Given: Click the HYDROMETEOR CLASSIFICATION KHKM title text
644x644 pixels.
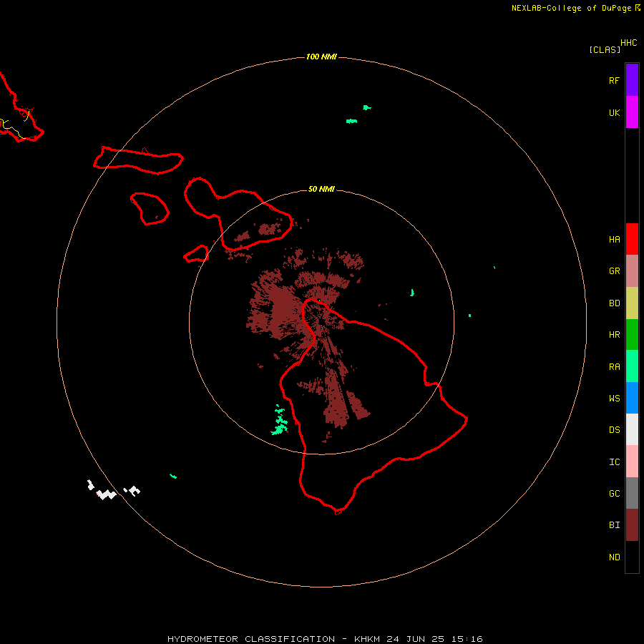Looking at the screenshot, I should (325, 639).
